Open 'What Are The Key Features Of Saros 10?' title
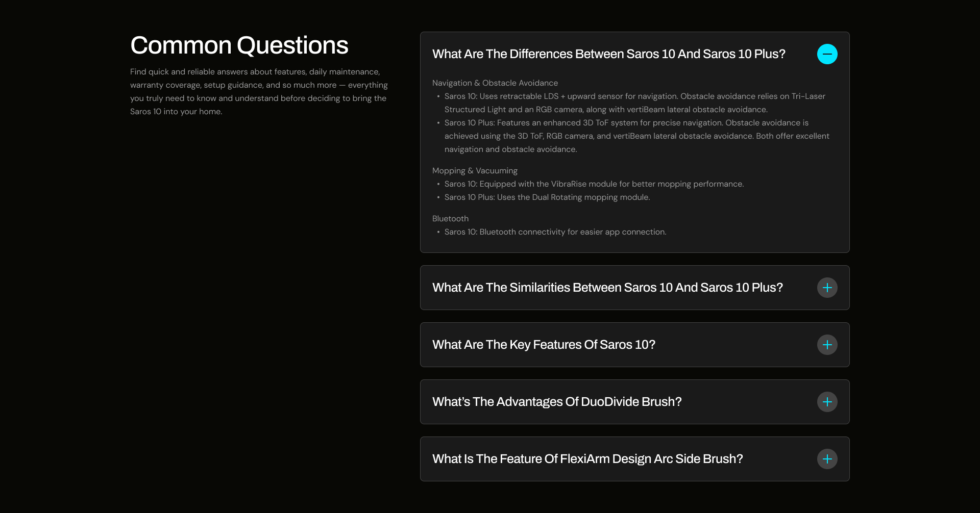980x513 pixels. 544,345
